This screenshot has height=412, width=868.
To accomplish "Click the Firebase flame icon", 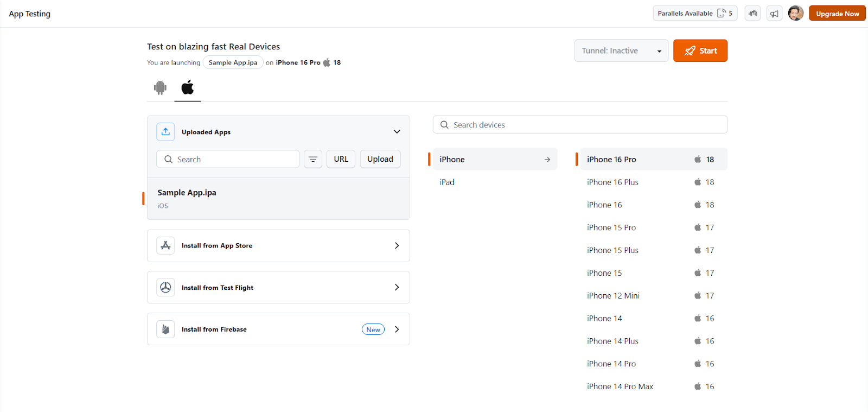I will 165,329.
